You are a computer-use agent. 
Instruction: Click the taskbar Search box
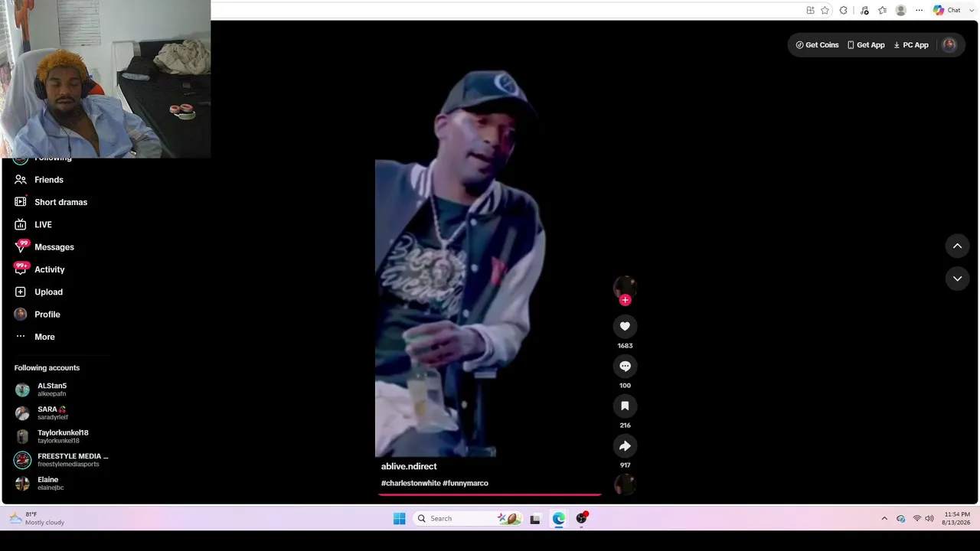tap(468, 519)
